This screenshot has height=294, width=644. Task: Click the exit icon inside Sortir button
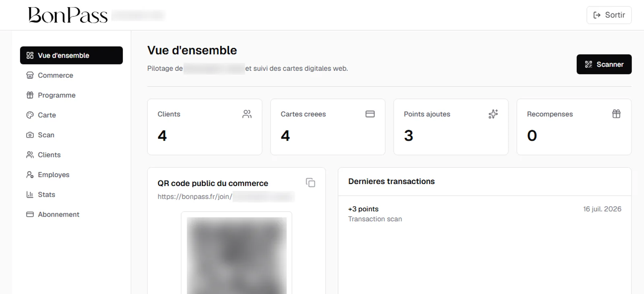tap(597, 15)
